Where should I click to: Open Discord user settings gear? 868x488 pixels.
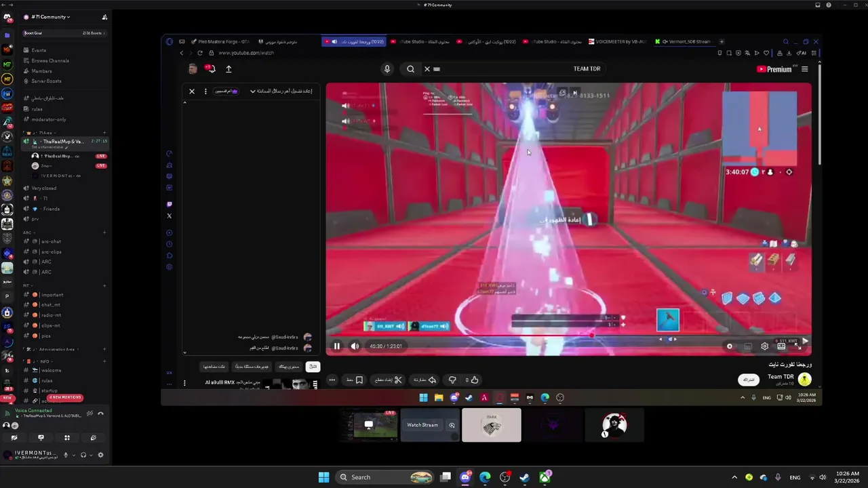(101, 455)
